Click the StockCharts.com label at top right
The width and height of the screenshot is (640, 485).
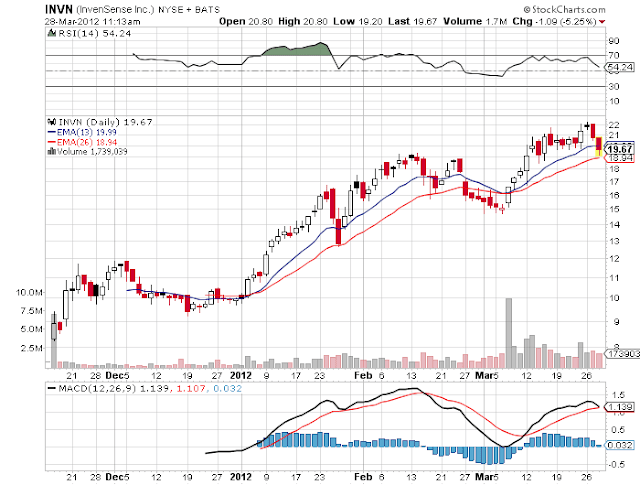(564, 9)
